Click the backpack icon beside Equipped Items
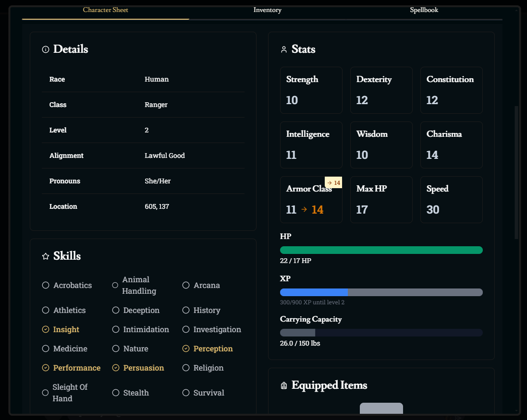 [284, 385]
